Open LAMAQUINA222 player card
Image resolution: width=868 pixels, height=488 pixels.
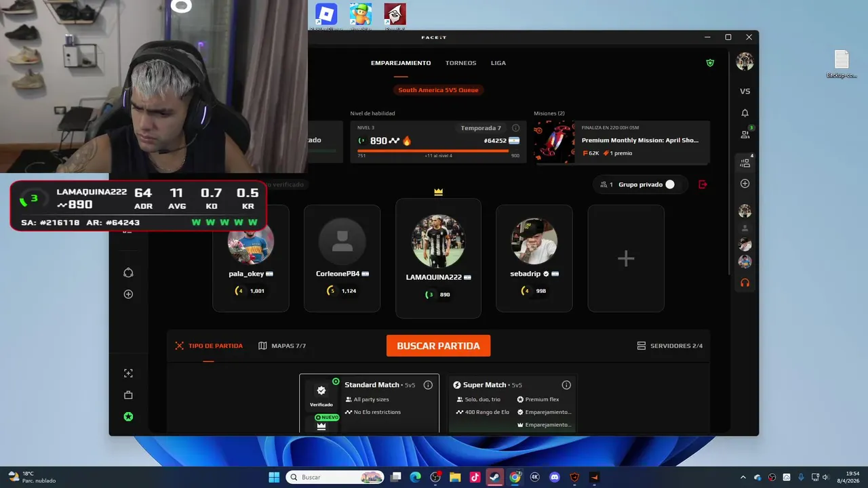438,258
